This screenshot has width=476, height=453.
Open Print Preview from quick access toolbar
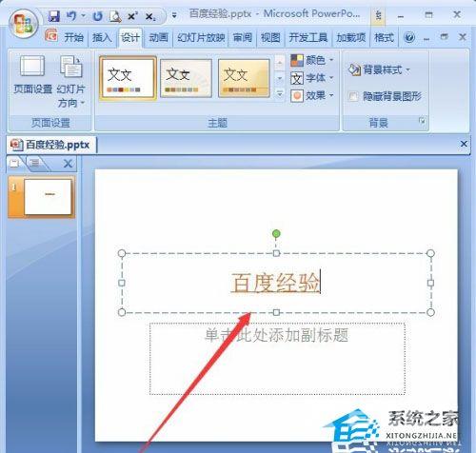(x=115, y=16)
